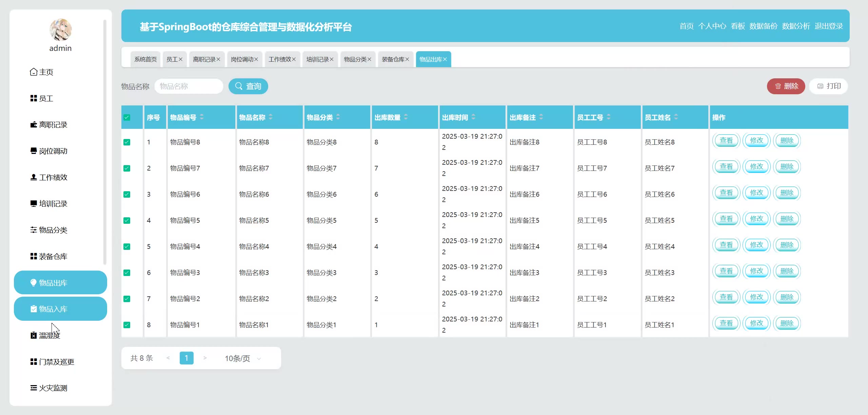Uncheck the checkbox for row 物品编号8
868x415 pixels.
point(127,142)
